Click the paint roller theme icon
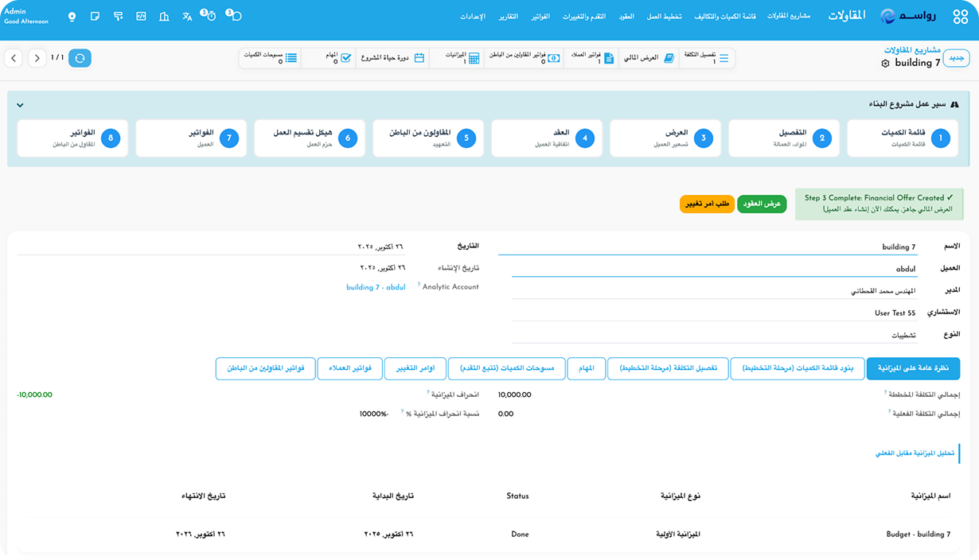Screen dimensions: 979x560 118,17
